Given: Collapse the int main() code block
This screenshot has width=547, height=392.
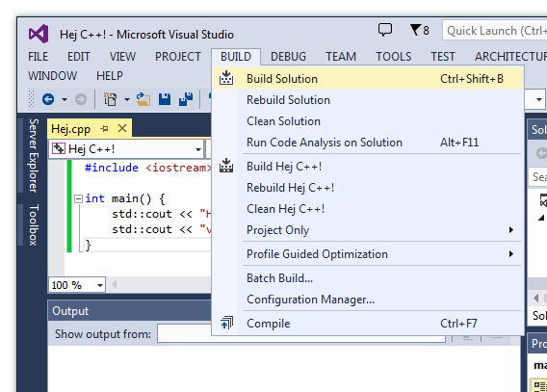Looking at the screenshot, I should pyautogui.click(x=79, y=198).
